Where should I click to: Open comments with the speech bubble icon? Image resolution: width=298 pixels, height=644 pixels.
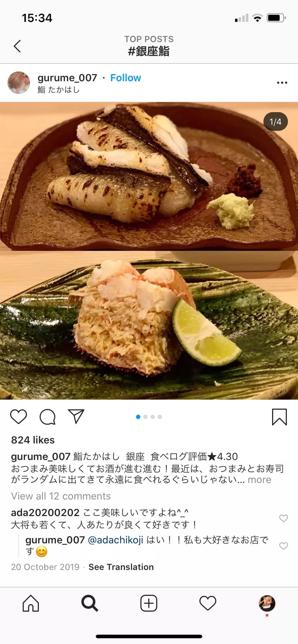pos(48,417)
